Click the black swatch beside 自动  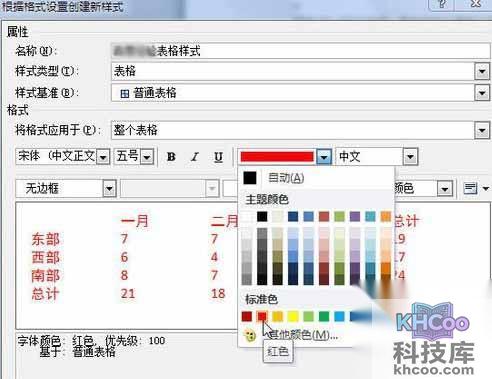(250, 178)
